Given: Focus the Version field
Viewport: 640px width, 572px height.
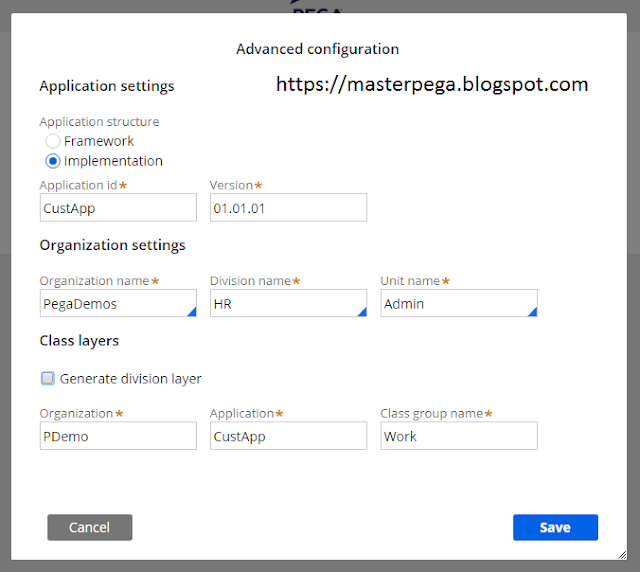Looking at the screenshot, I should [289, 208].
